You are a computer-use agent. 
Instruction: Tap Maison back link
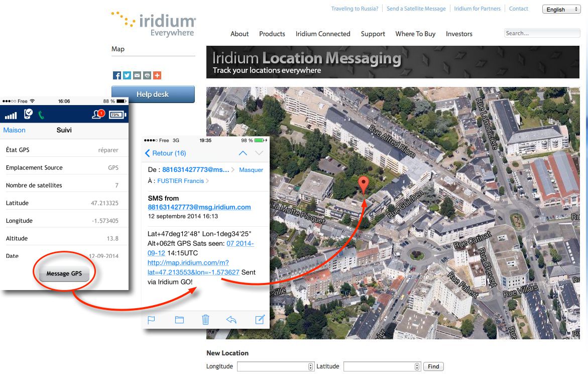[14, 130]
